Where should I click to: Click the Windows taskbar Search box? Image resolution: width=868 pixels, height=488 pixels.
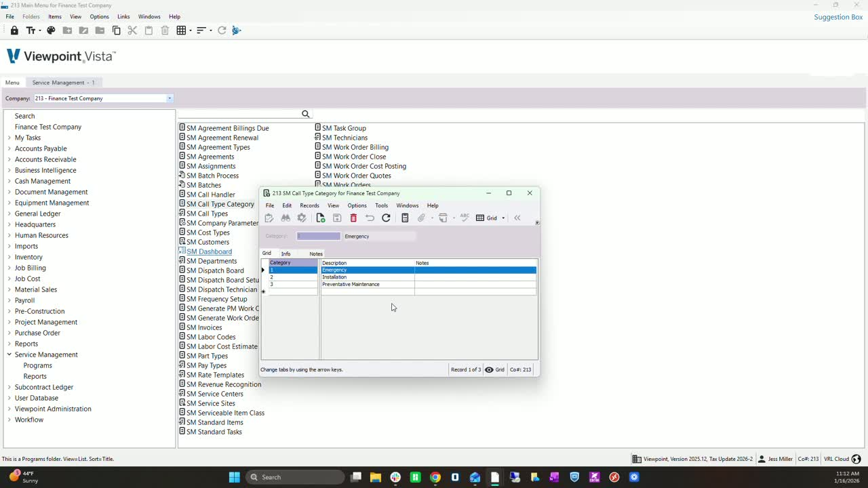(x=295, y=477)
